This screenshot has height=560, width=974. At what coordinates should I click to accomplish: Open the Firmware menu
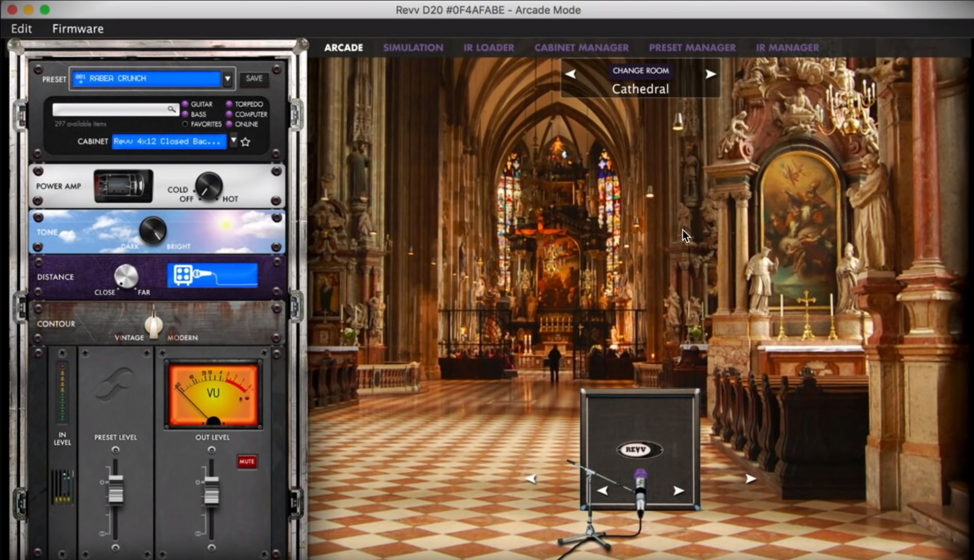click(77, 29)
